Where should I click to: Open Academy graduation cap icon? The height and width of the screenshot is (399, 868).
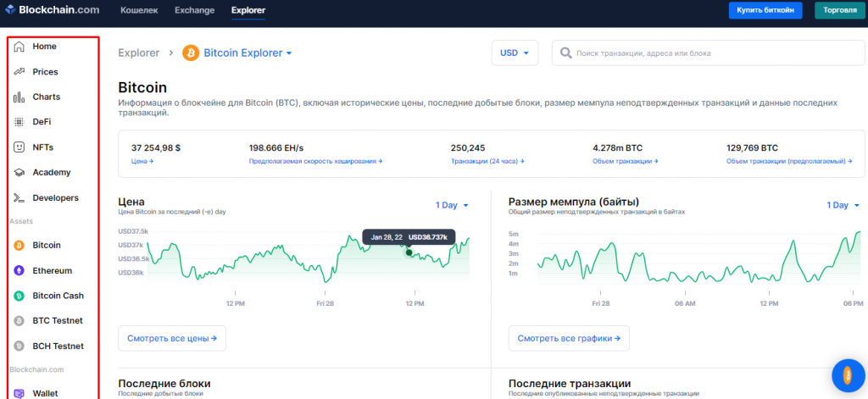[19, 173]
